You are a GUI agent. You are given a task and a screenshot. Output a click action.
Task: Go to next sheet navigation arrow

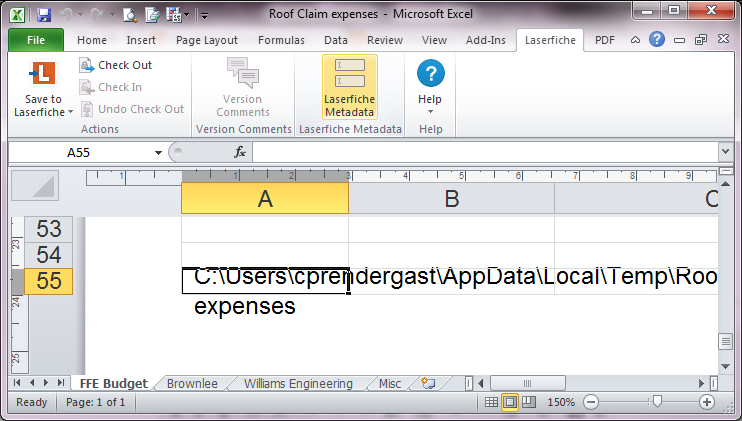(x=46, y=383)
